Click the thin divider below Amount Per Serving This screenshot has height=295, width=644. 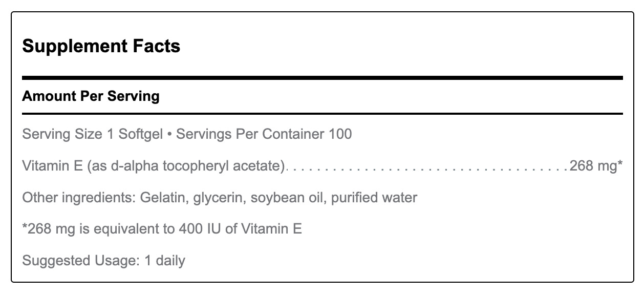tap(323, 113)
